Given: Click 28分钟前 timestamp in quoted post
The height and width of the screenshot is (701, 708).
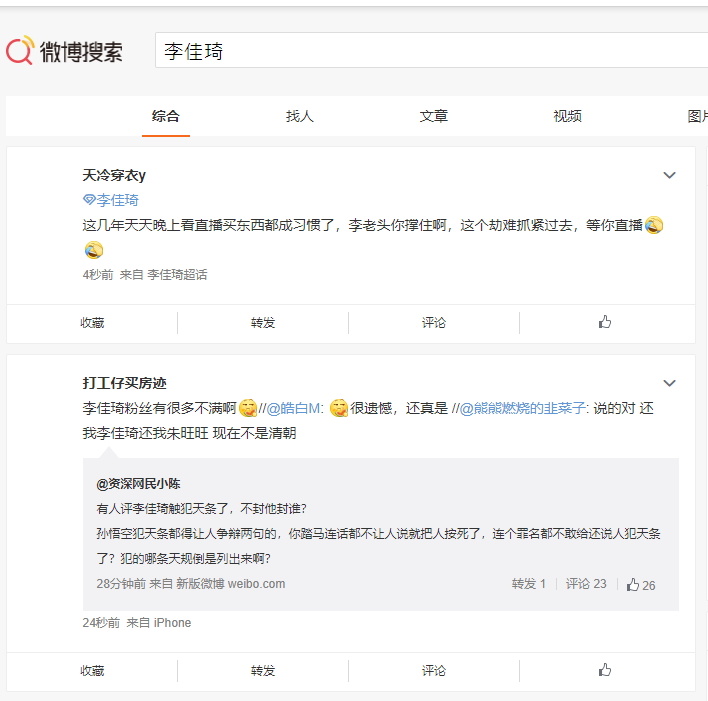Looking at the screenshot, I should click(x=121, y=584).
